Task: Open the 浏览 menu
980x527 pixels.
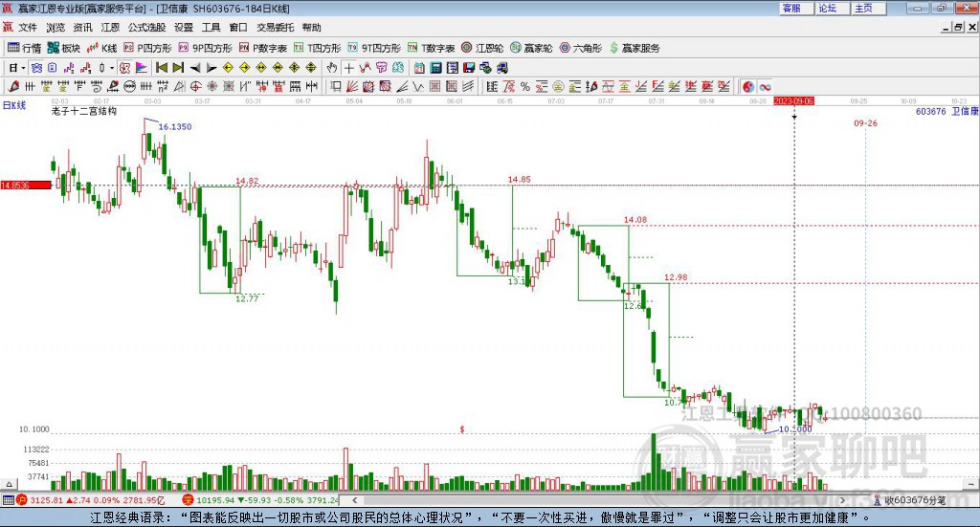Action: [55, 28]
